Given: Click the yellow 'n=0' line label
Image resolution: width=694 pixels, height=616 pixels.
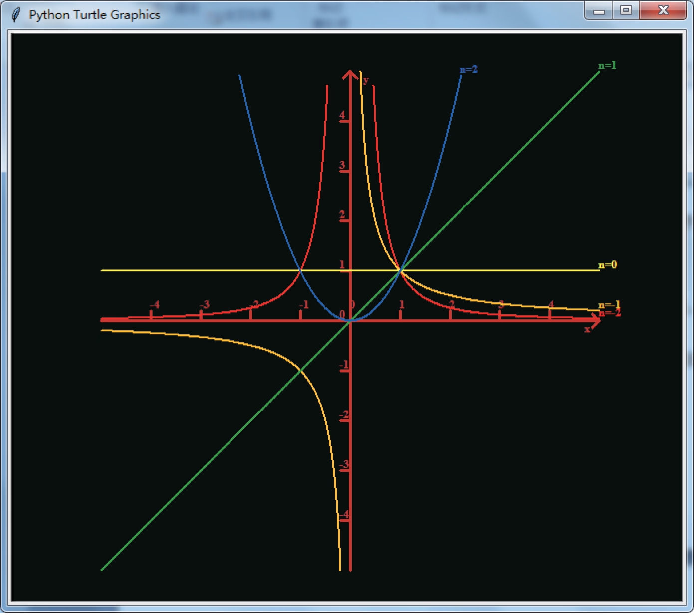Looking at the screenshot, I should pos(607,265).
